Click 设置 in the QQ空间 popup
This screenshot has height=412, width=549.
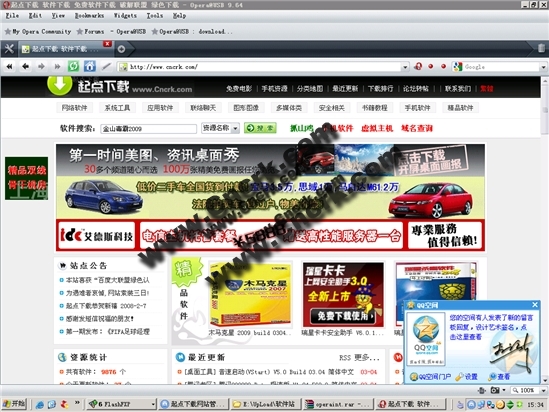pos(467,377)
